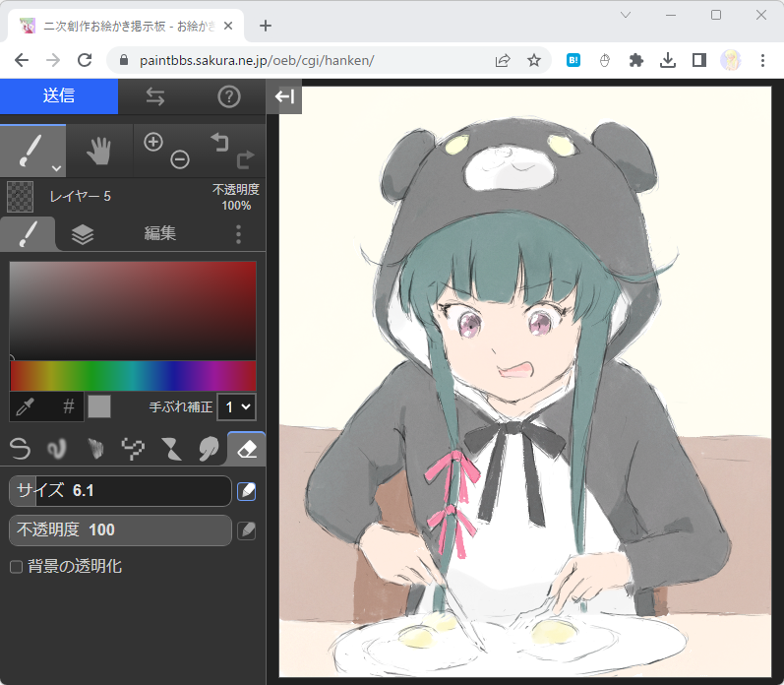Click the zoom out minus icon
The height and width of the screenshot is (685, 784).
click(179, 159)
